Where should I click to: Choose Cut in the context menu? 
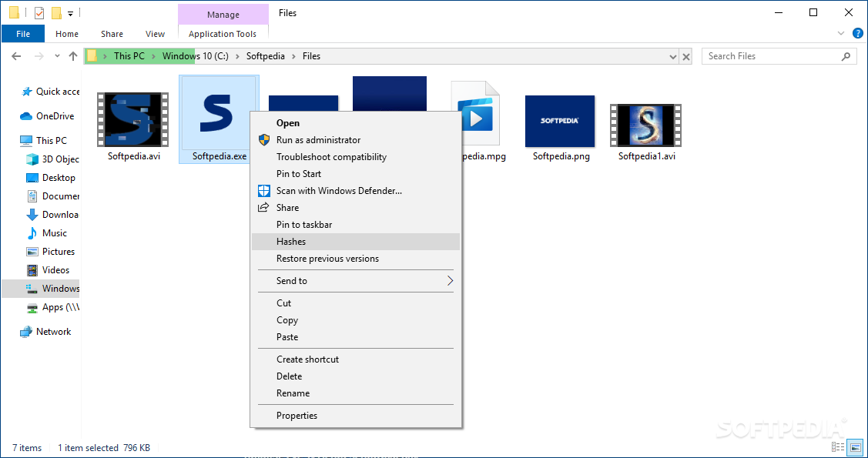click(x=356, y=303)
